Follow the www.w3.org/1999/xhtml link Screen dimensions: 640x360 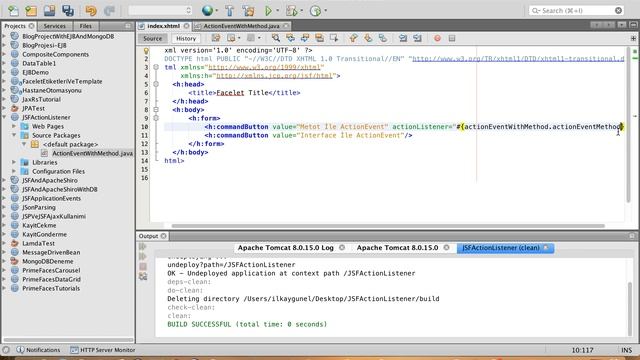click(264, 67)
